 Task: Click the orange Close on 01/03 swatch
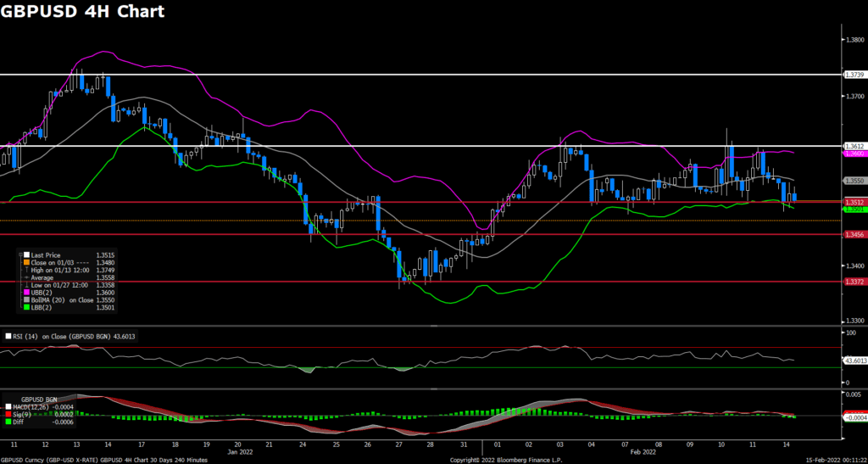click(x=27, y=262)
